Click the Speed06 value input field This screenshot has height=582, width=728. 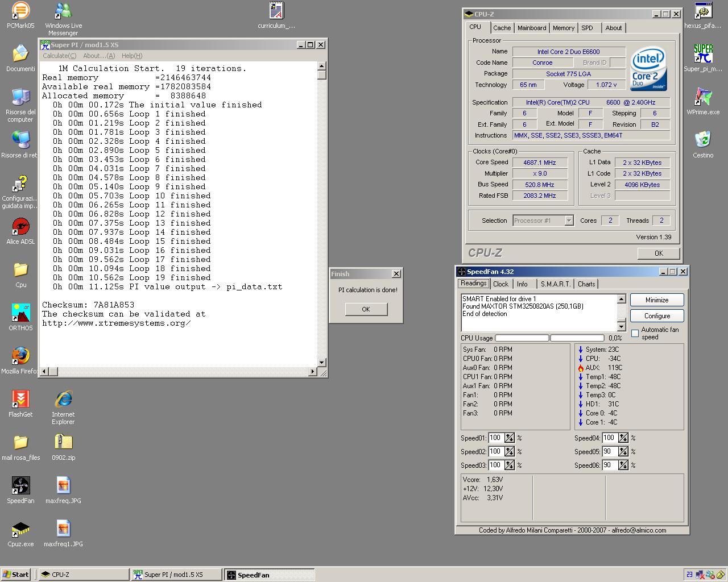click(x=610, y=465)
